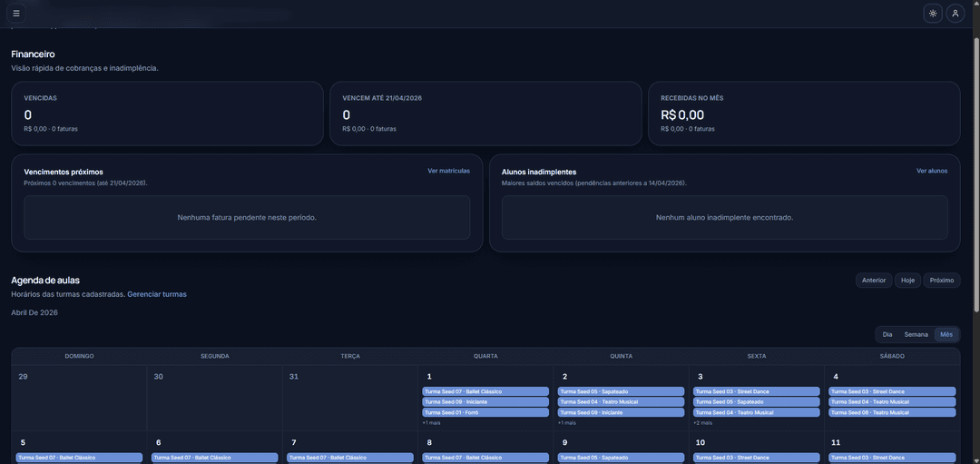Toggle the light/dark theme sun icon
This screenshot has height=464, width=980.
(x=933, y=14)
